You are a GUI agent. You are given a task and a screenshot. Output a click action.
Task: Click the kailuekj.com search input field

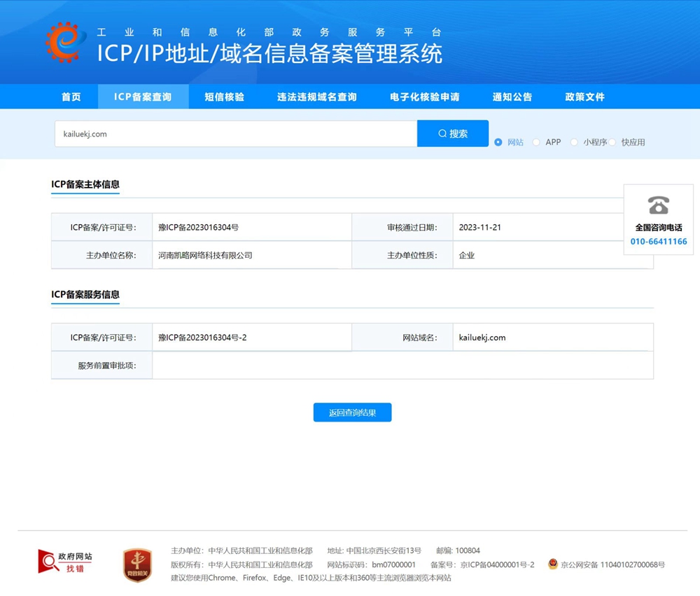coord(236,134)
